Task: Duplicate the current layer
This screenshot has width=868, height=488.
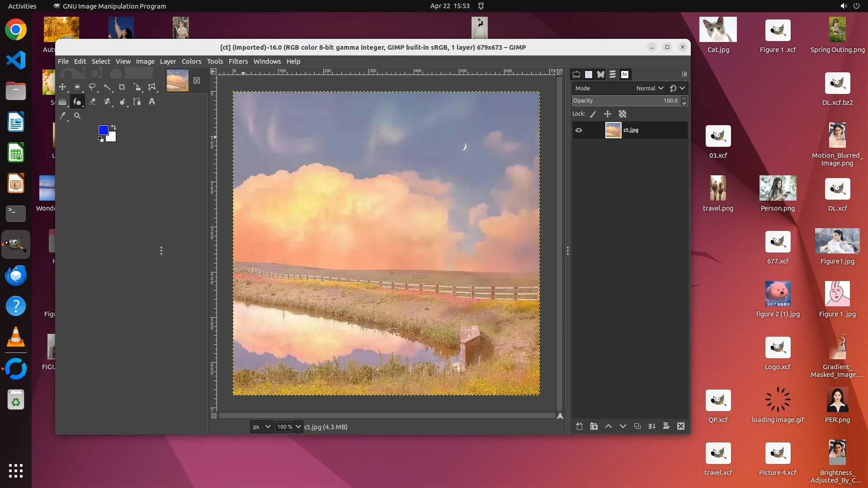Action: point(637,426)
